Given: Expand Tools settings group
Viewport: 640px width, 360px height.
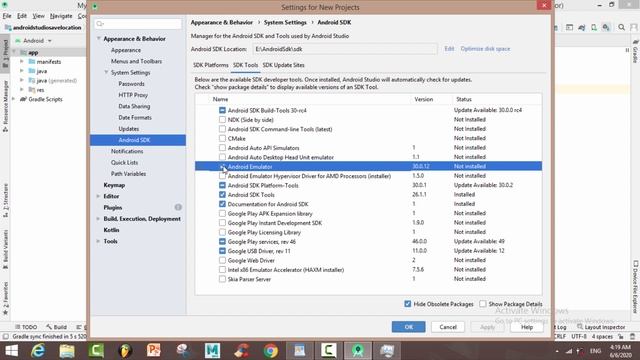Looking at the screenshot, I should coord(98,241).
